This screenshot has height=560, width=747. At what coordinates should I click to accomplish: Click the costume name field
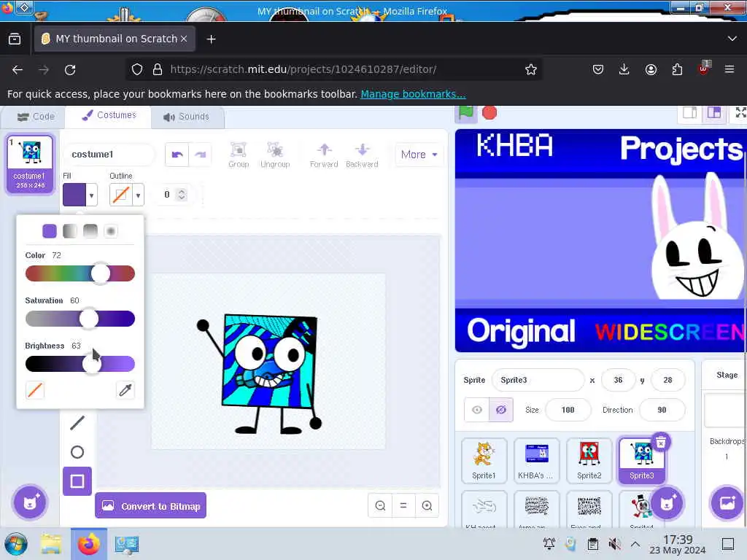pos(109,155)
